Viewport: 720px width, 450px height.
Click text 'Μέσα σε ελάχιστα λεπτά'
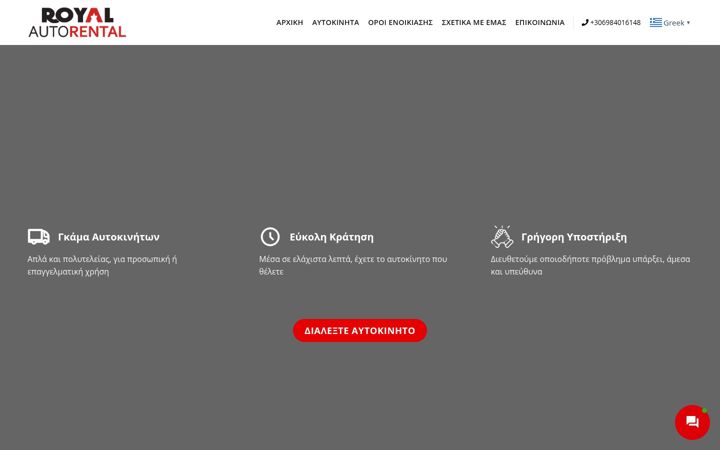tap(305, 259)
